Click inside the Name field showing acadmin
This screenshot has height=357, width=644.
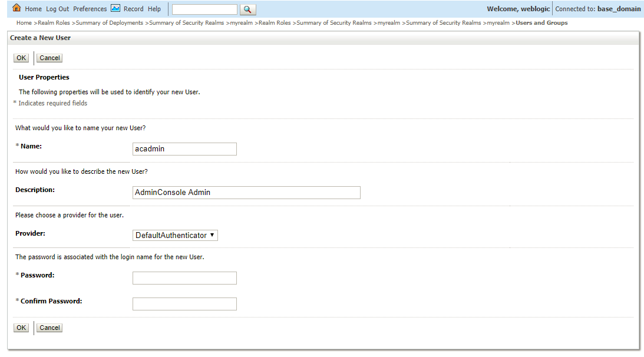(x=184, y=148)
